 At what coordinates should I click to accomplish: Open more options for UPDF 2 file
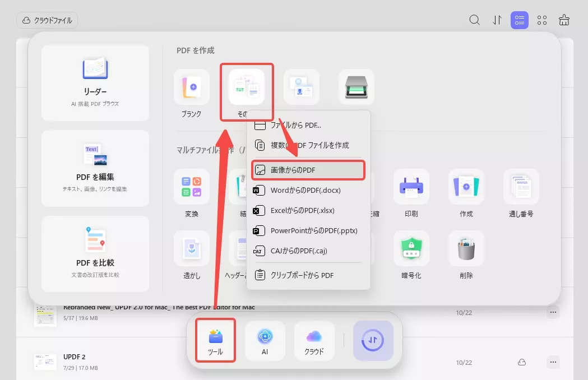tap(553, 362)
